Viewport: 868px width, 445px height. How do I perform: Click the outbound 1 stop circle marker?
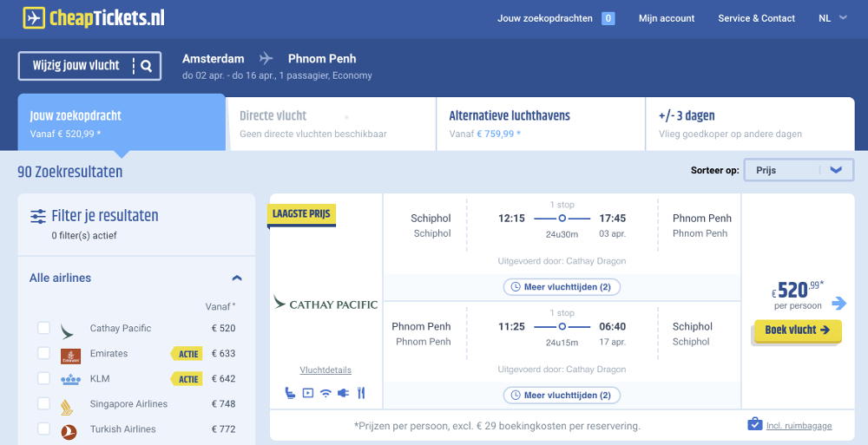pos(562,218)
